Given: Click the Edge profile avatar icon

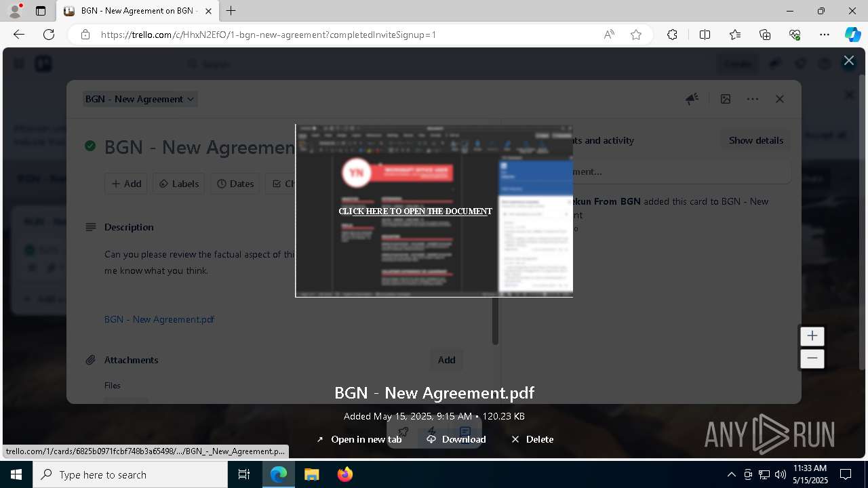Looking at the screenshot, I should click(x=15, y=11).
